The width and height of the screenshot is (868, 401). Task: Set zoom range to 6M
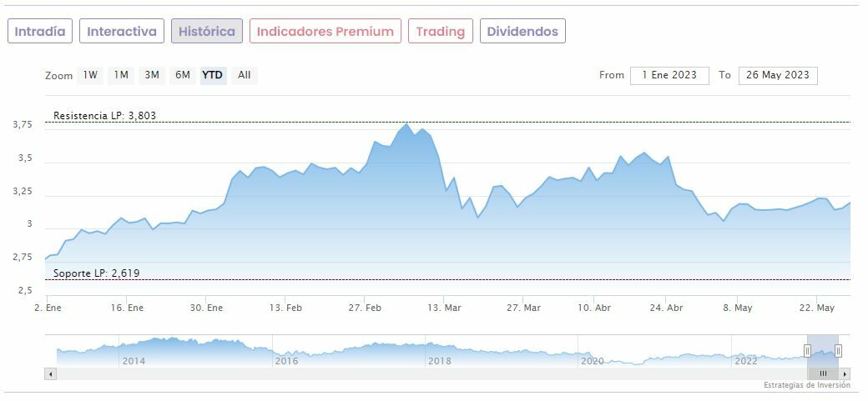182,75
